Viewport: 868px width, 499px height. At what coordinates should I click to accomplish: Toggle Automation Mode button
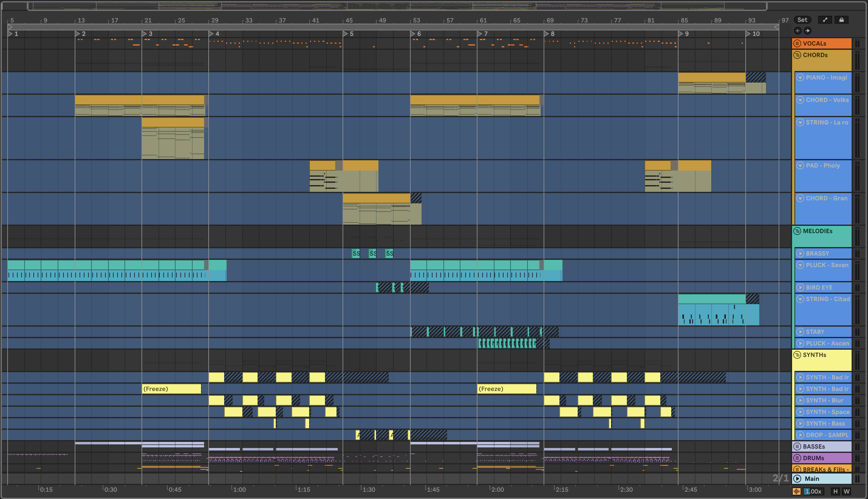825,20
